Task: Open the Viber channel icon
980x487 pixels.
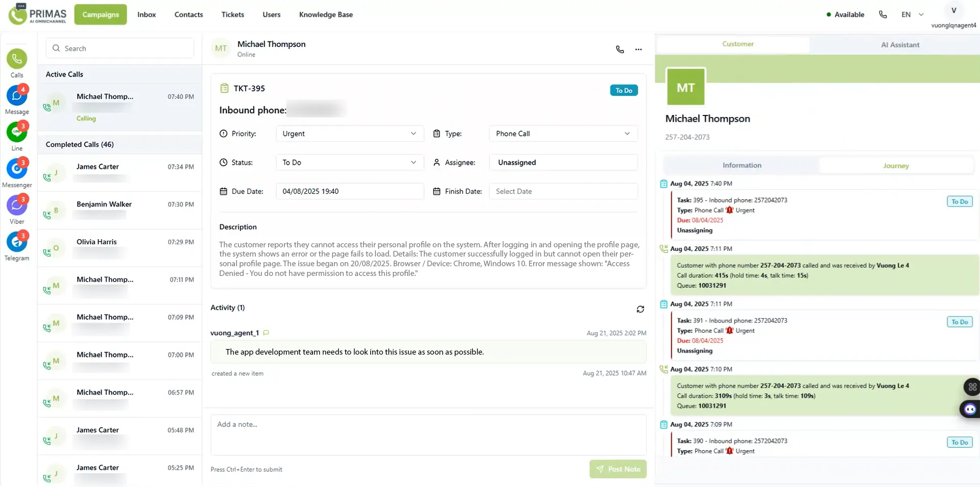Action: pyautogui.click(x=17, y=206)
